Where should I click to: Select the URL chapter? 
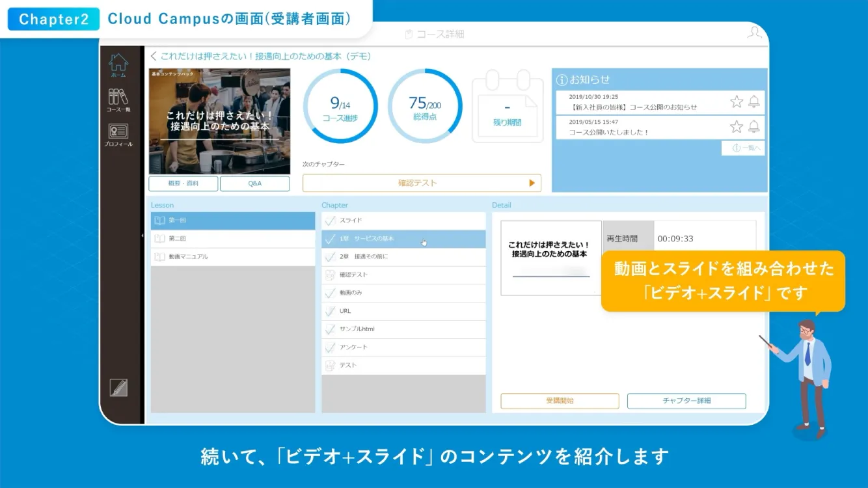tap(403, 311)
